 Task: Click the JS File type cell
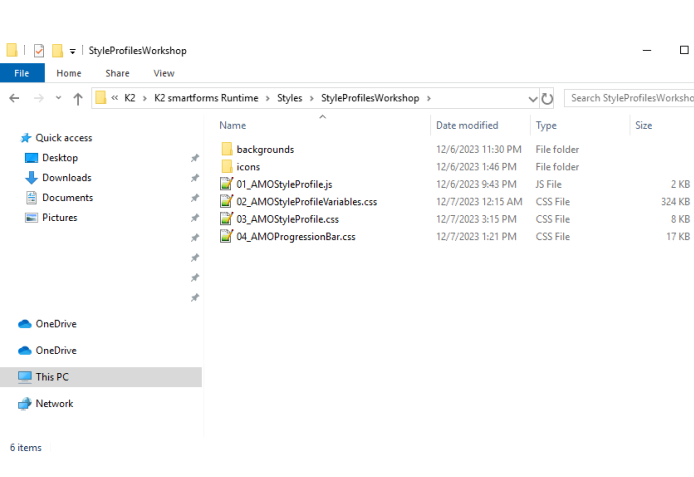coord(548,184)
